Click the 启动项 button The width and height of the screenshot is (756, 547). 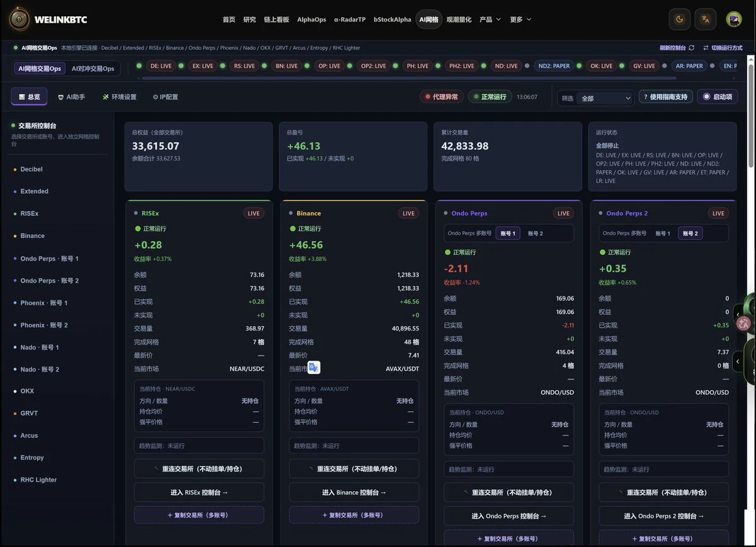(x=717, y=97)
